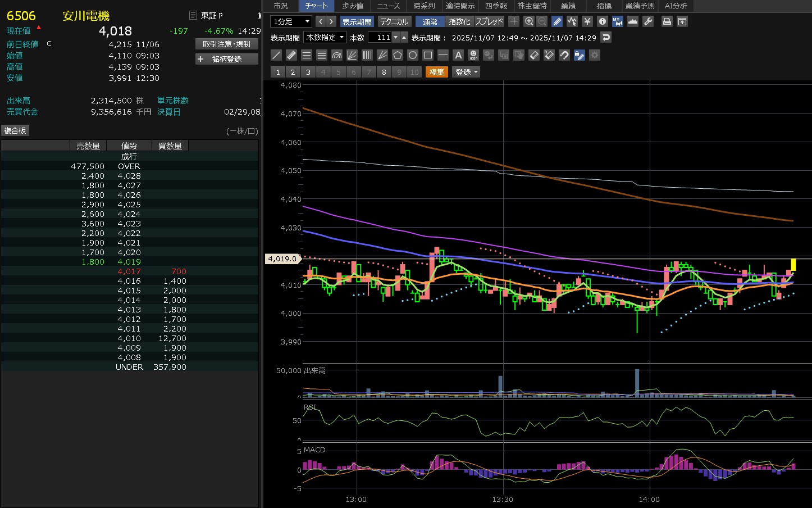This screenshot has width=812, height=508.
Task: Select the pentagon shape drawing tool
Action: click(x=398, y=55)
